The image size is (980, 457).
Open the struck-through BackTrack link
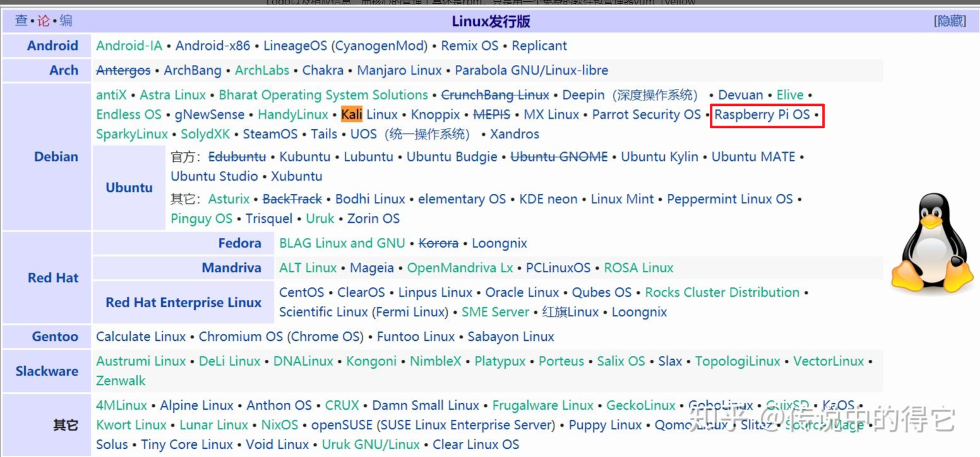(292, 199)
